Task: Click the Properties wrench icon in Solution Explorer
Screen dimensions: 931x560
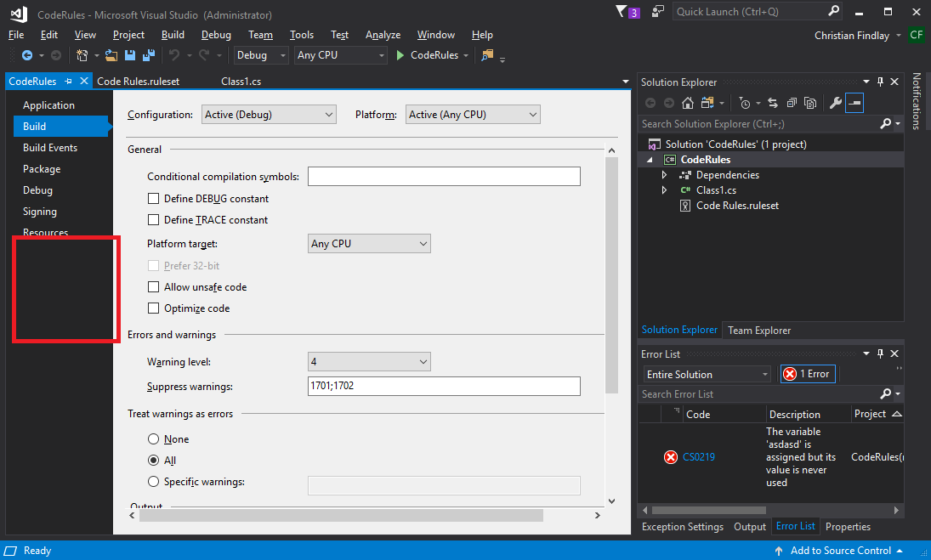Action: [836, 103]
